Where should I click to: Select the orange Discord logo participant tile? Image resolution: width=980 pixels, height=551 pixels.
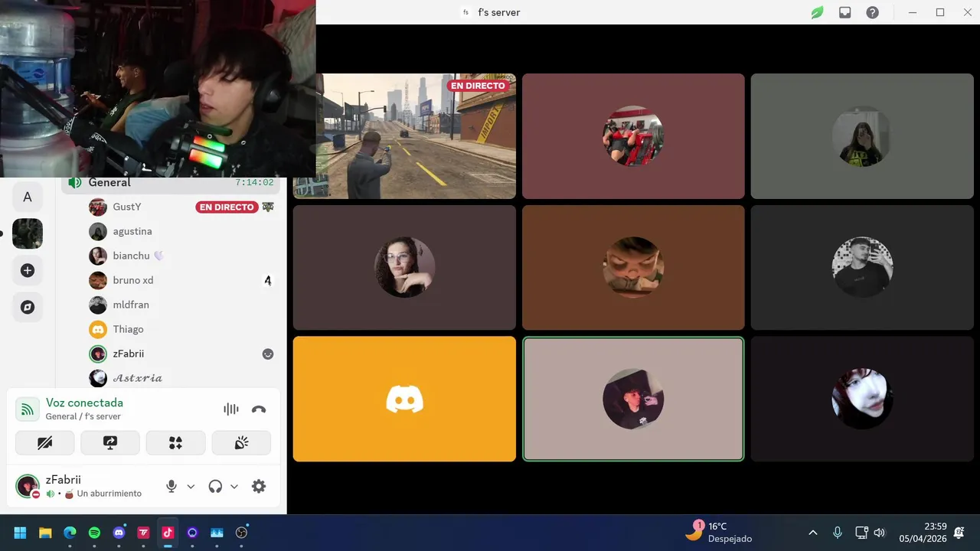pyautogui.click(x=404, y=399)
